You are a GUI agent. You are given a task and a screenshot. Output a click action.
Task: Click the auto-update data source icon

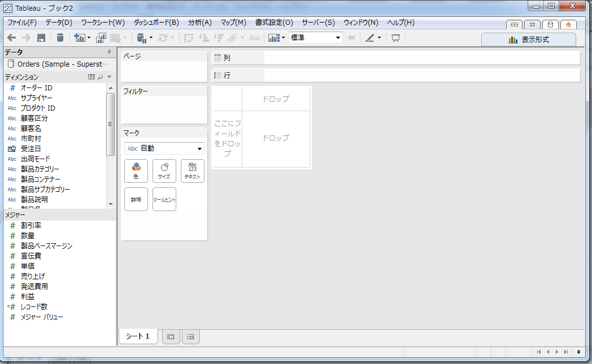coord(141,38)
